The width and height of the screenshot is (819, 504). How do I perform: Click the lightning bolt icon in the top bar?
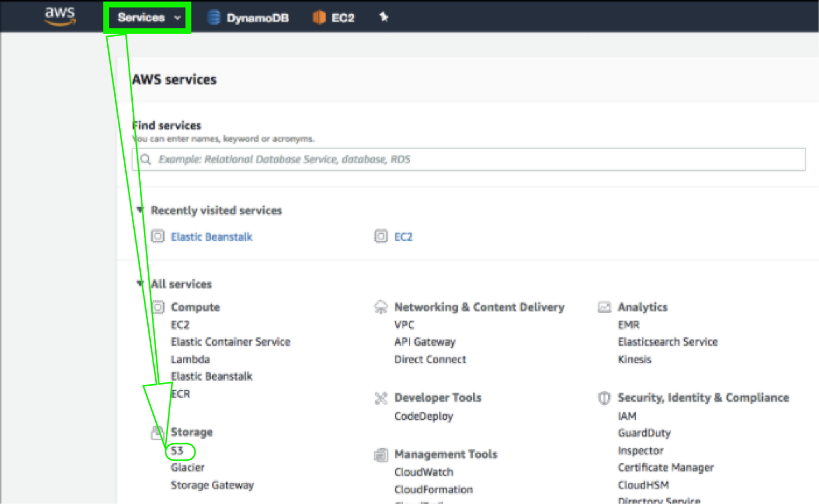pyautogui.click(x=383, y=17)
